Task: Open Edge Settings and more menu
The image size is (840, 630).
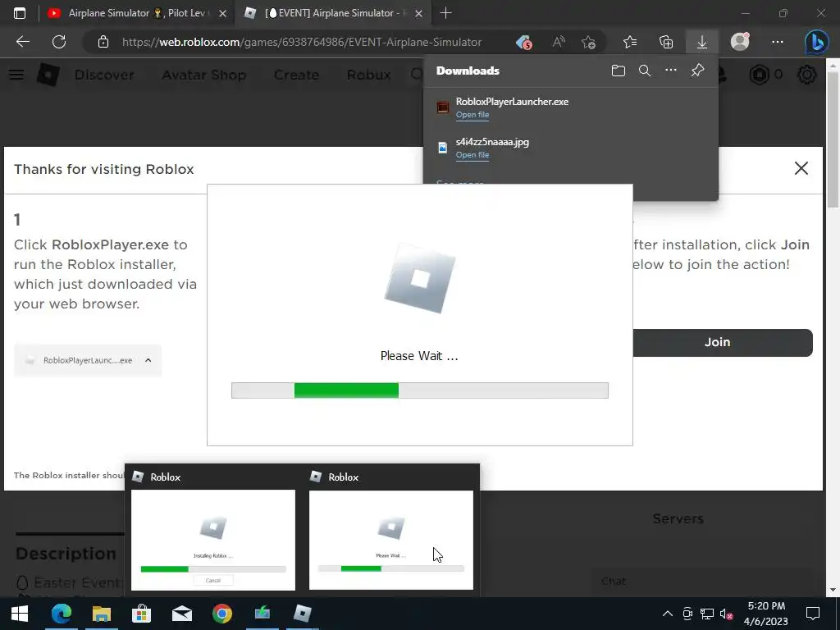Action: (778, 42)
